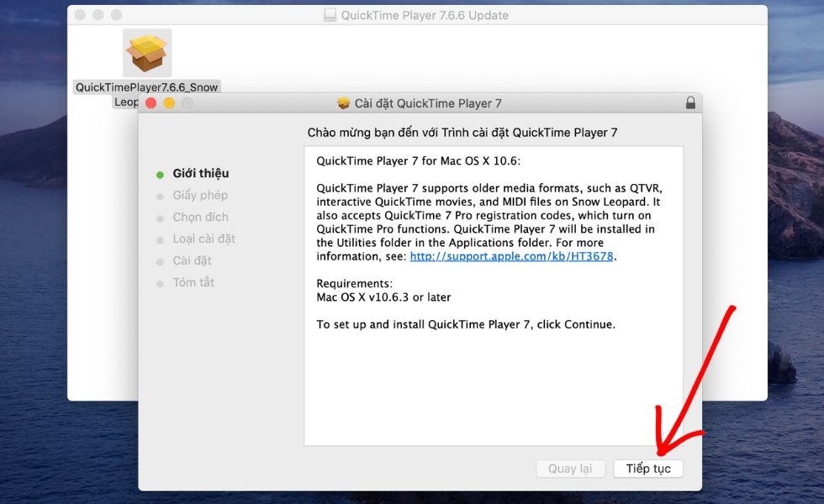Select the Chọn đích step in sidebar
The height and width of the screenshot is (504, 824).
point(200,217)
